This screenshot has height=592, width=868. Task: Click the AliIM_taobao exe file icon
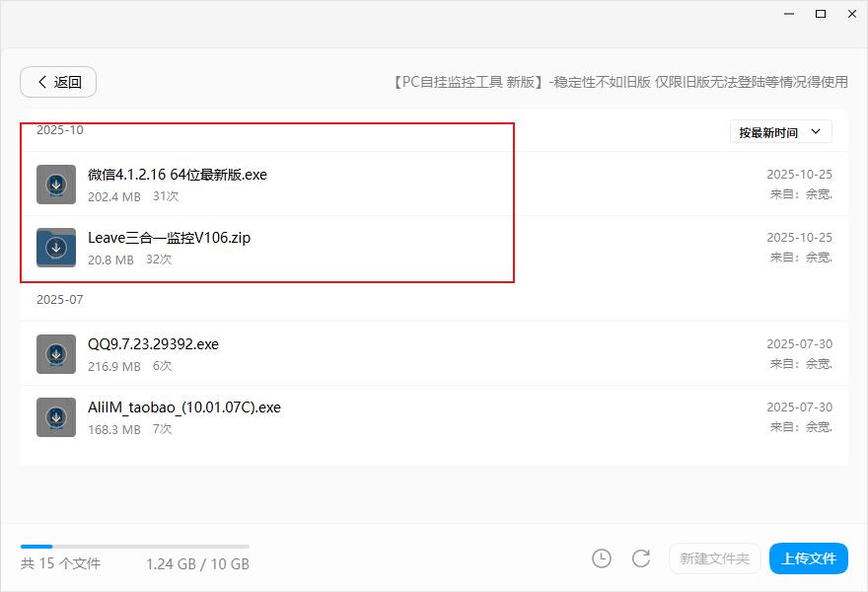point(56,417)
